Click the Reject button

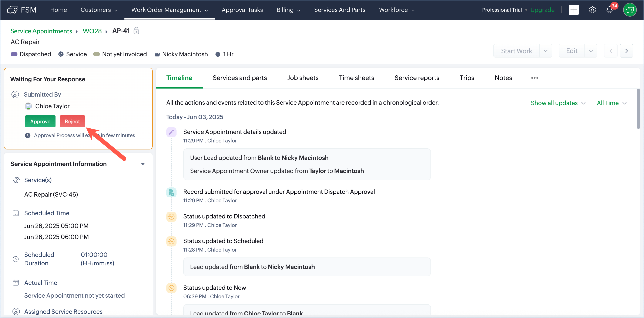pyautogui.click(x=72, y=122)
